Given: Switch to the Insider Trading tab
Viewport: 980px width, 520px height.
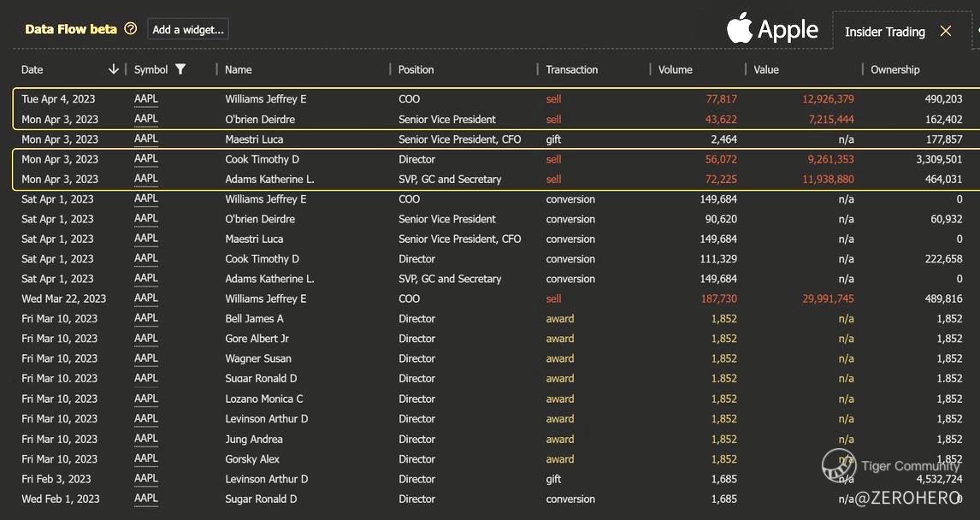Looking at the screenshot, I should point(884,32).
